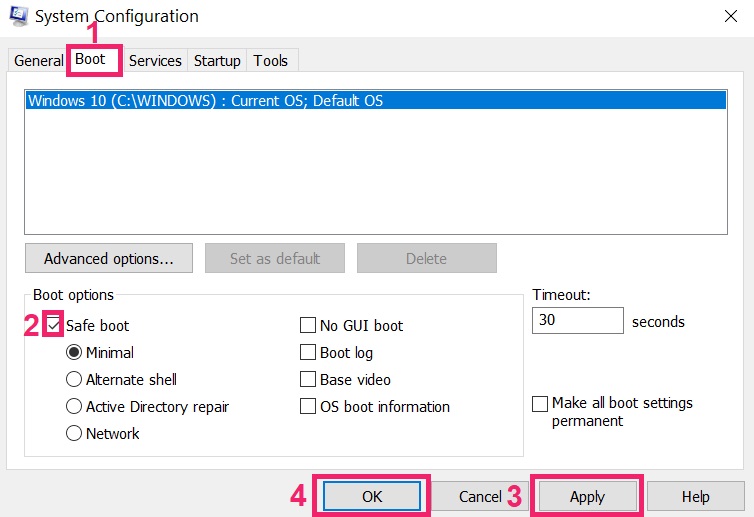The width and height of the screenshot is (754, 517).
Task: Check OS boot information
Action: click(x=308, y=406)
